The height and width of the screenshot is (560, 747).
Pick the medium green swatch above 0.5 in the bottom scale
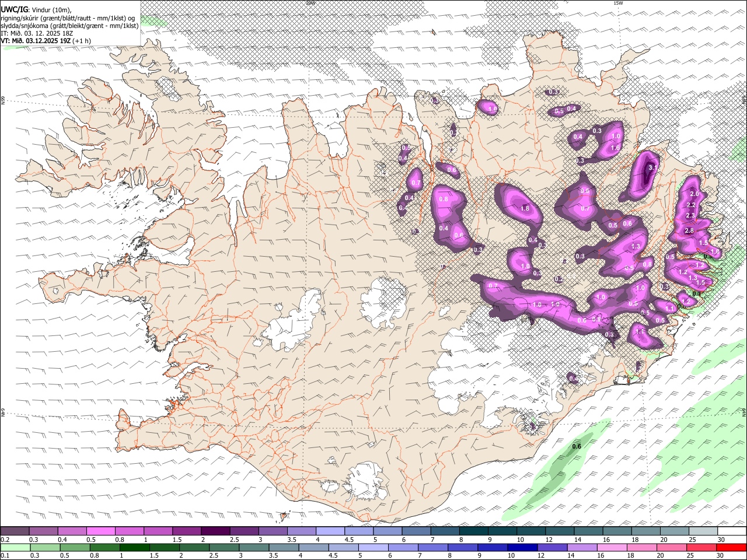tap(74, 547)
